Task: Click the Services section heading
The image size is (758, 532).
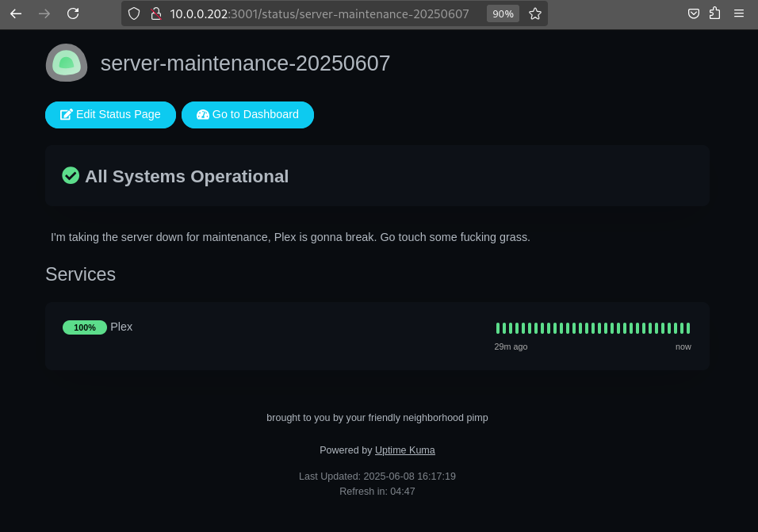Action: [80, 274]
